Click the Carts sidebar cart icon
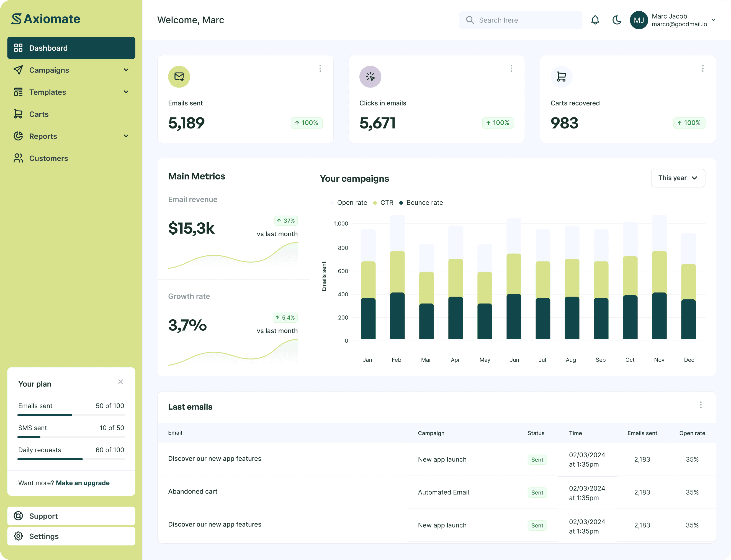Image resolution: width=731 pixels, height=560 pixels. pyautogui.click(x=18, y=114)
